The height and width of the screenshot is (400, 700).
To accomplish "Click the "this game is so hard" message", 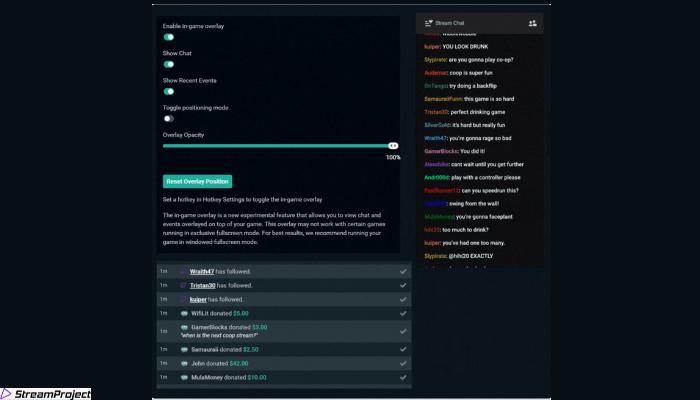I will [x=489, y=99].
